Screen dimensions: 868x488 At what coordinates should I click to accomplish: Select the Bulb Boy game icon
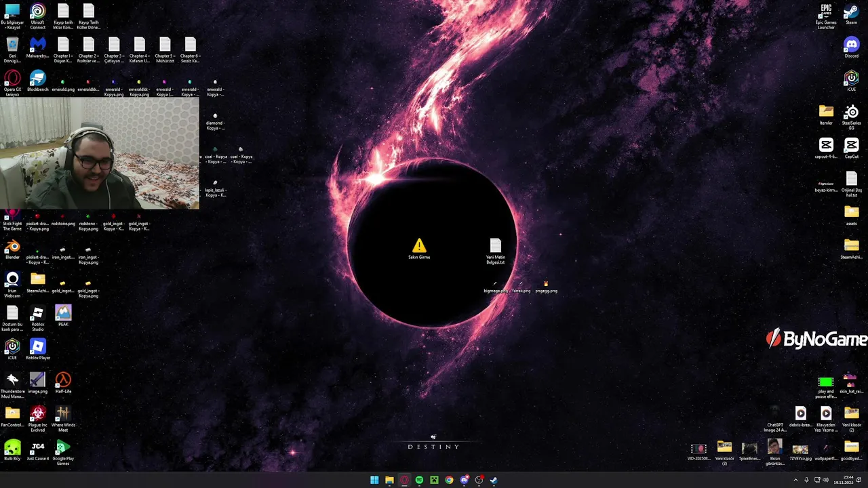12,450
